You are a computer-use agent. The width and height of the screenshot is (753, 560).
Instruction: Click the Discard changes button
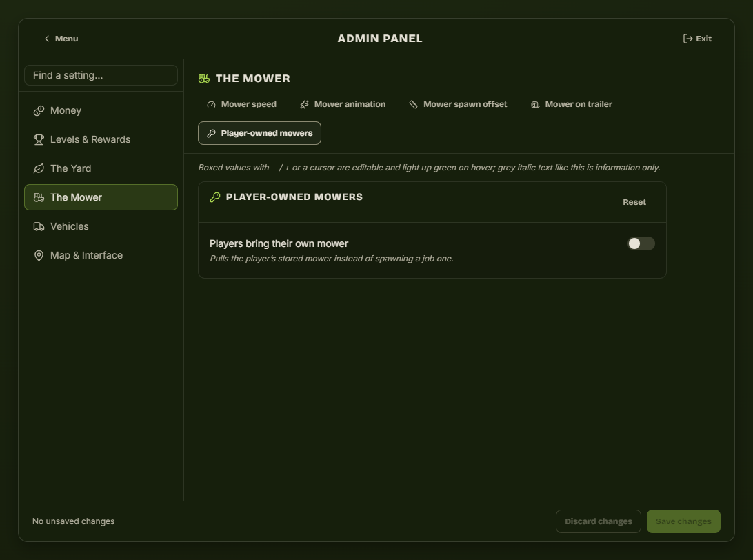click(x=599, y=521)
